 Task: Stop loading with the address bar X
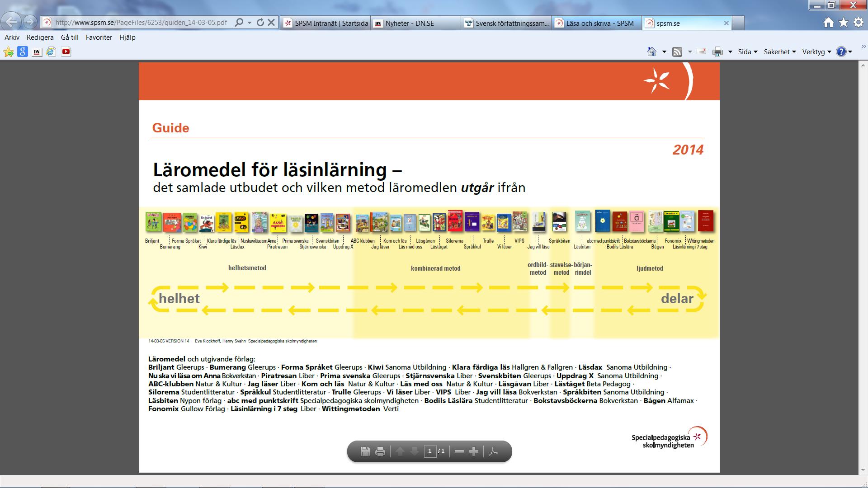pyautogui.click(x=271, y=23)
